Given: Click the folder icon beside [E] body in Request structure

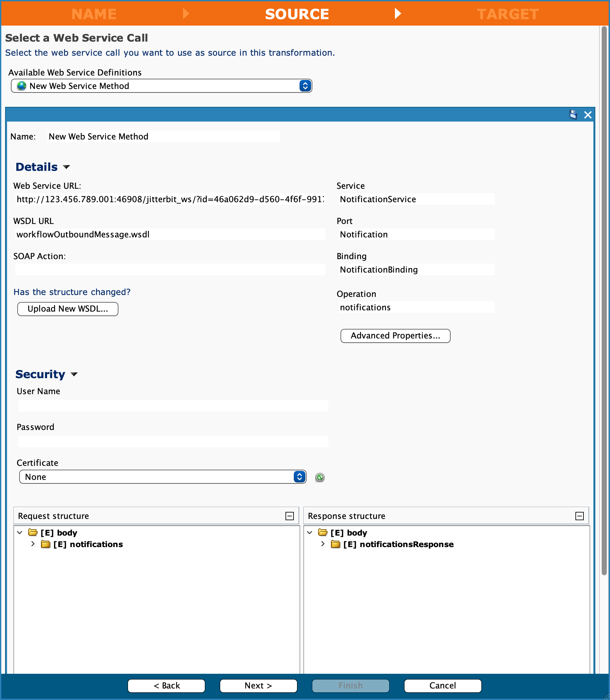Looking at the screenshot, I should [x=33, y=532].
